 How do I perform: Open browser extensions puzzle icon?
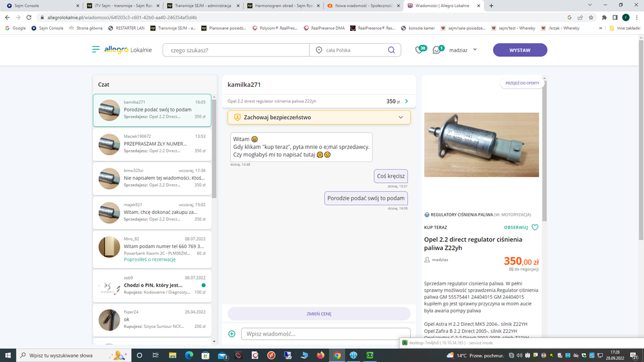click(604, 17)
